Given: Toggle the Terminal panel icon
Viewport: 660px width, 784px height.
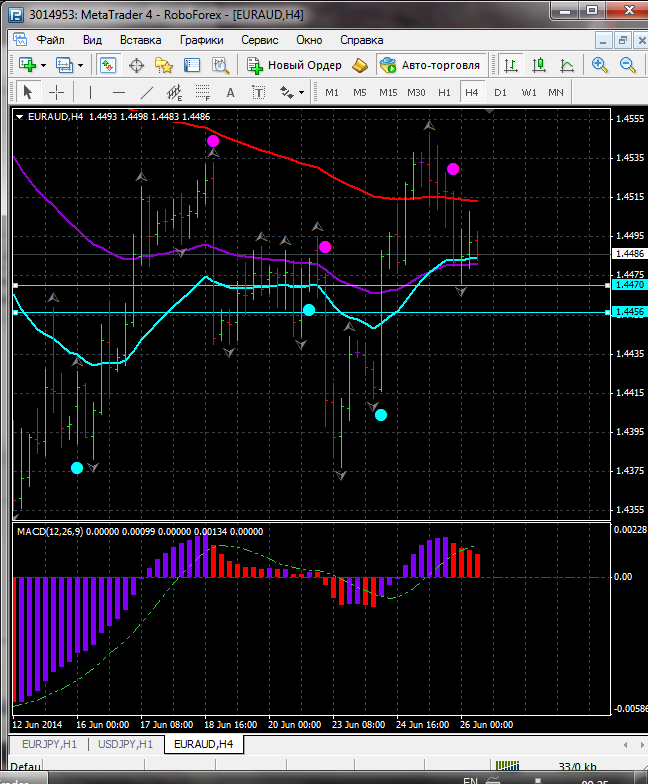Looking at the screenshot, I should (x=192, y=65).
